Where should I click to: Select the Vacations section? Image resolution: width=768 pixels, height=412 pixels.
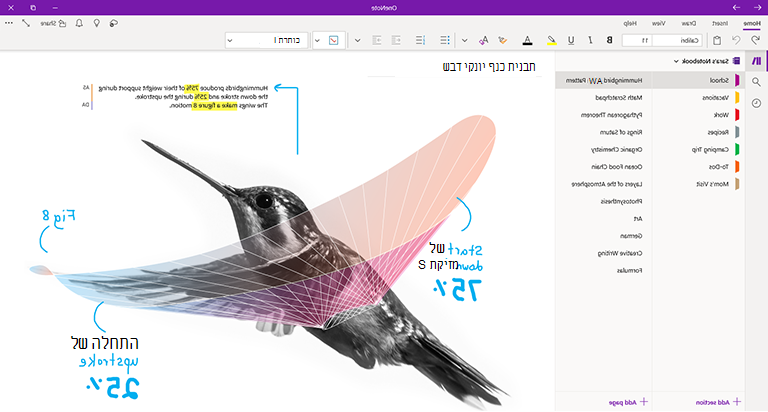pyautogui.click(x=698, y=97)
